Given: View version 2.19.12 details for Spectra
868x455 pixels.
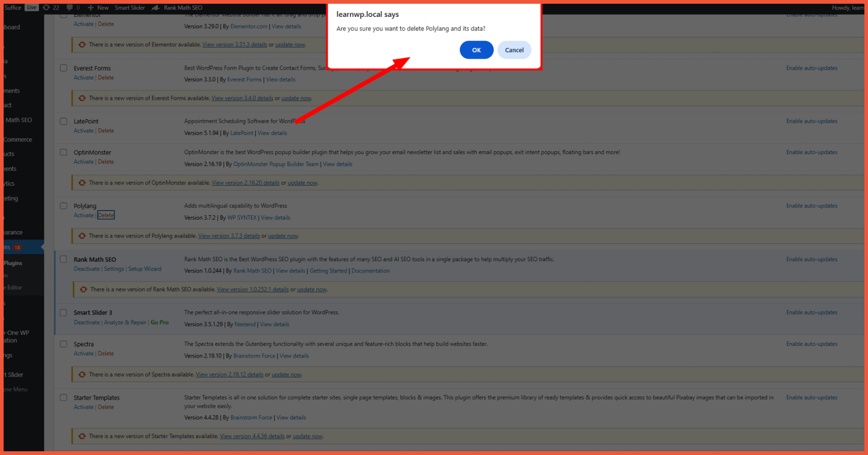Looking at the screenshot, I should (229, 375).
